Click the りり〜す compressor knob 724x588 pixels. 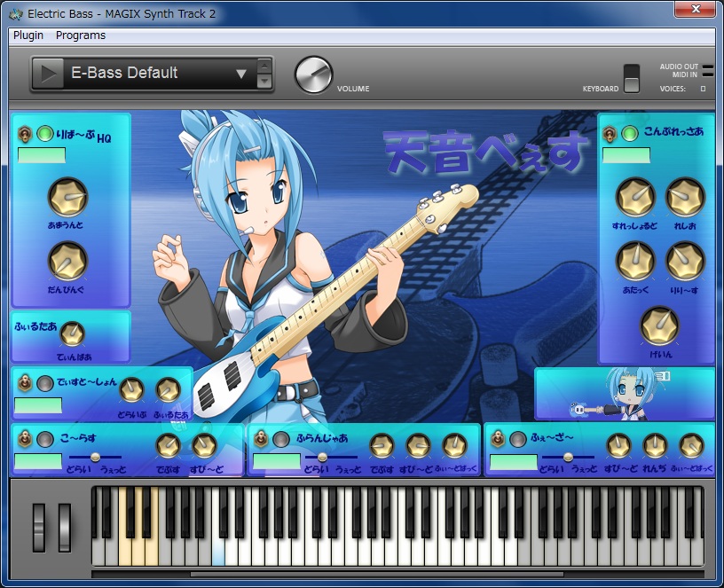point(685,262)
